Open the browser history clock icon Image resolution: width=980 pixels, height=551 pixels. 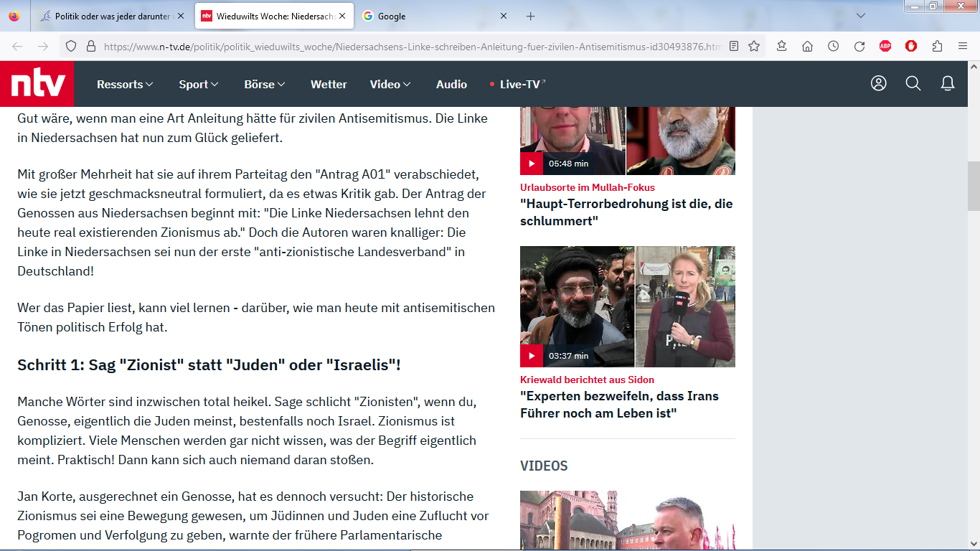833,46
